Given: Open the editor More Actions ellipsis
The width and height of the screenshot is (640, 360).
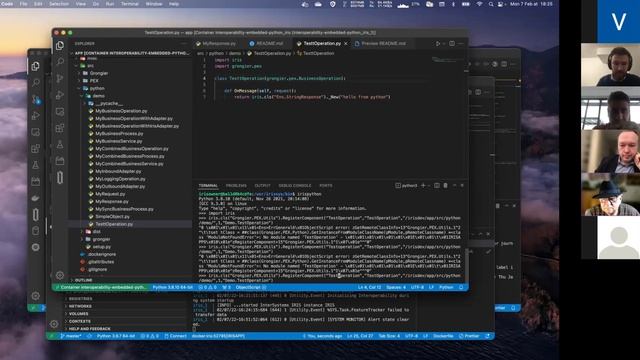Looking at the screenshot, I should tap(461, 43).
